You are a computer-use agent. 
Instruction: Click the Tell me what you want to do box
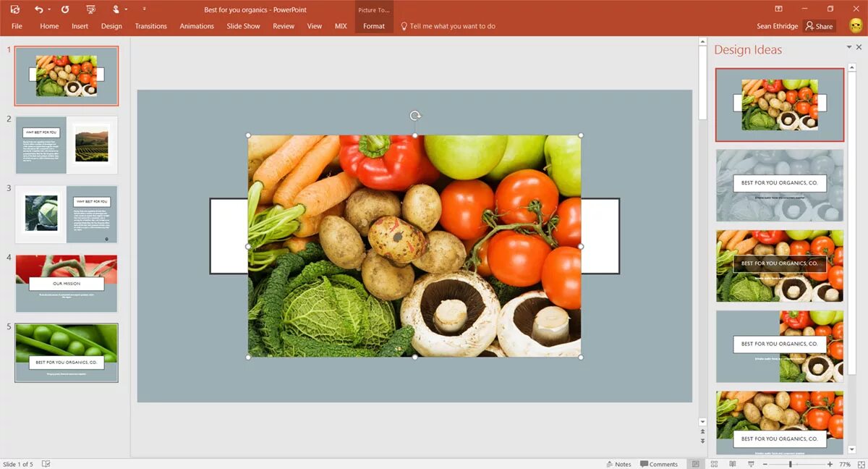coord(448,26)
